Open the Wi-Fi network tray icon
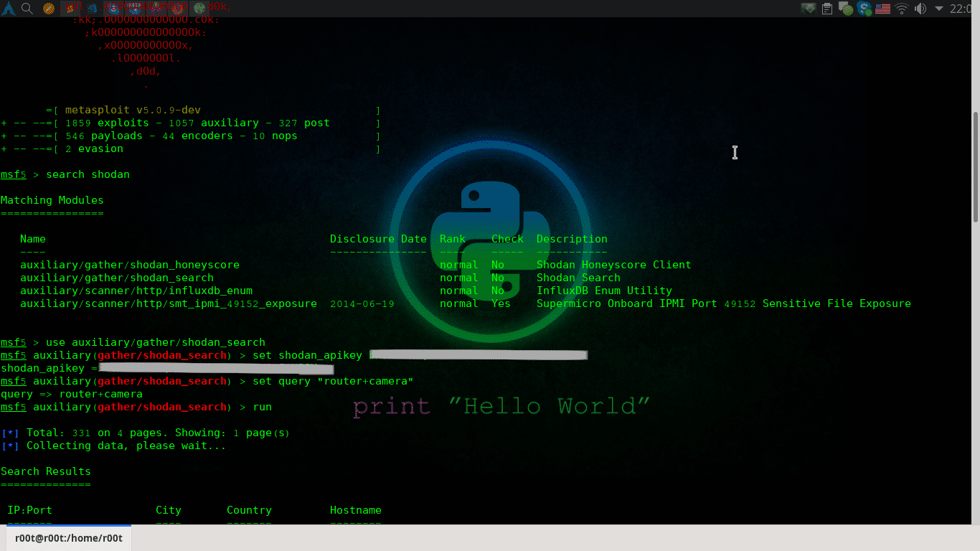Viewport: 980px width, 551px height. click(x=902, y=9)
